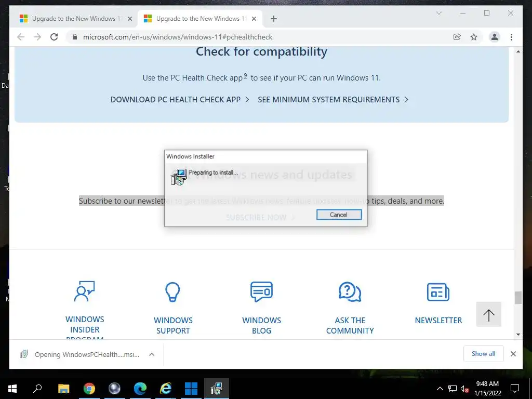Click the Check for compatibility heading
532x399 pixels.
(x=262, y=51)
